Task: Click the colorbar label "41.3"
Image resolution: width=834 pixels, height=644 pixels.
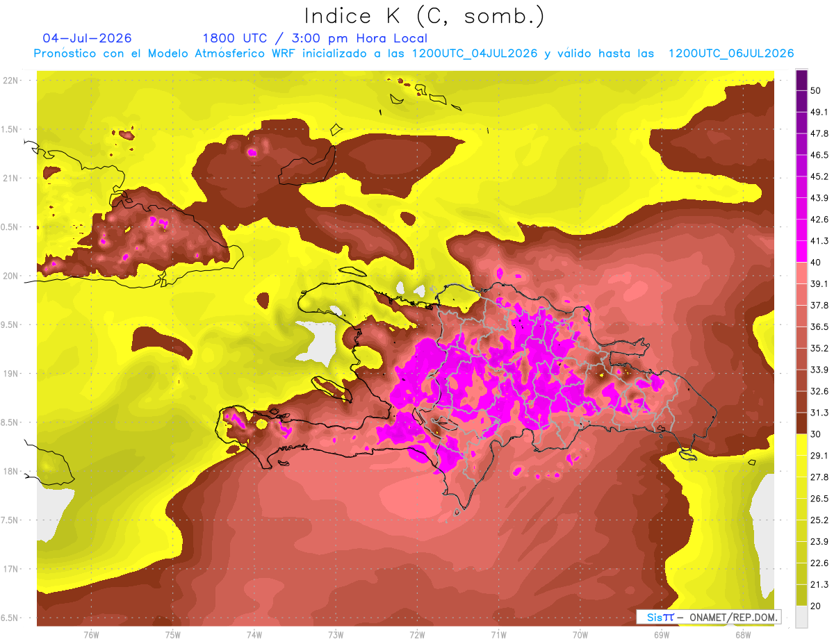Action: [x=819, y=241]
